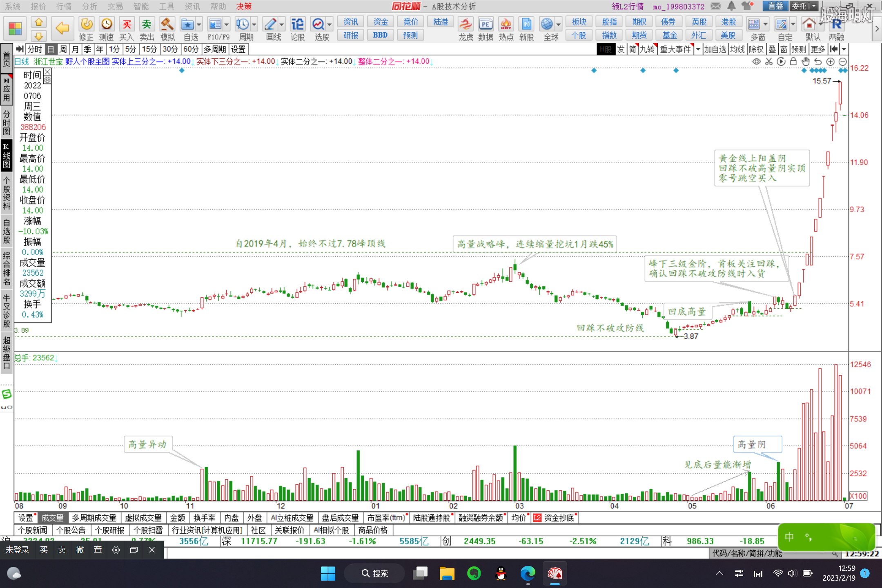
Task: Expand the 重大事件 dropdown arrow
Action: click(x=698, y=49)
